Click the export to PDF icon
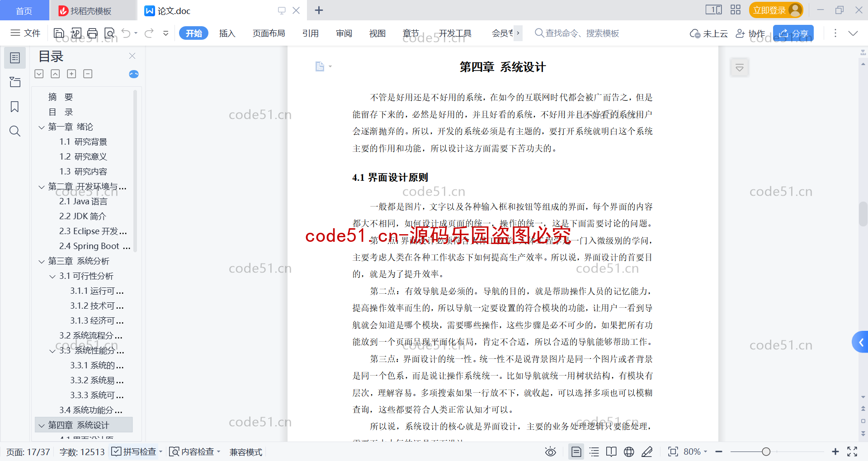This screenshot has height=461, width=868. tap(76, 33)
